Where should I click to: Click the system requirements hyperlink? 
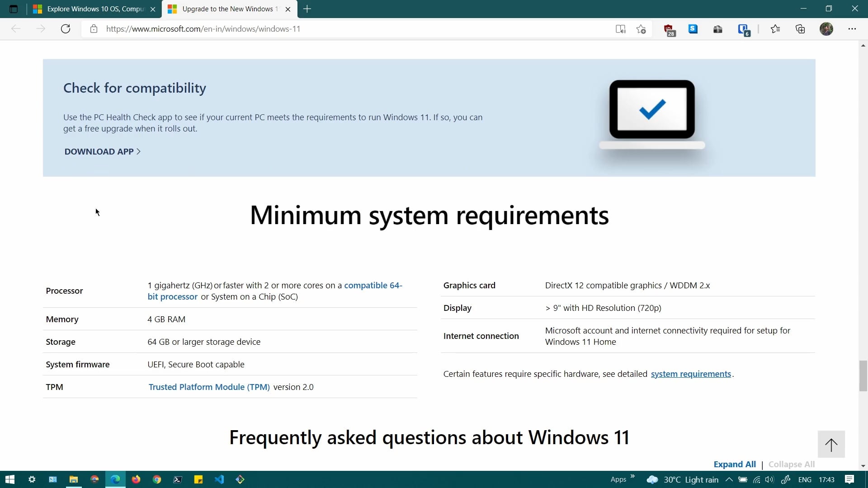click(x=690, y=374)
